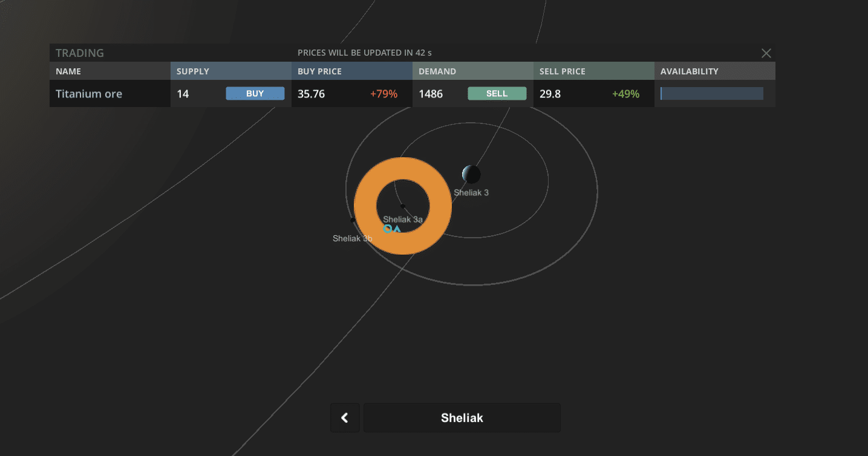Select the Sheliak 3 planet

coord(471,175)
